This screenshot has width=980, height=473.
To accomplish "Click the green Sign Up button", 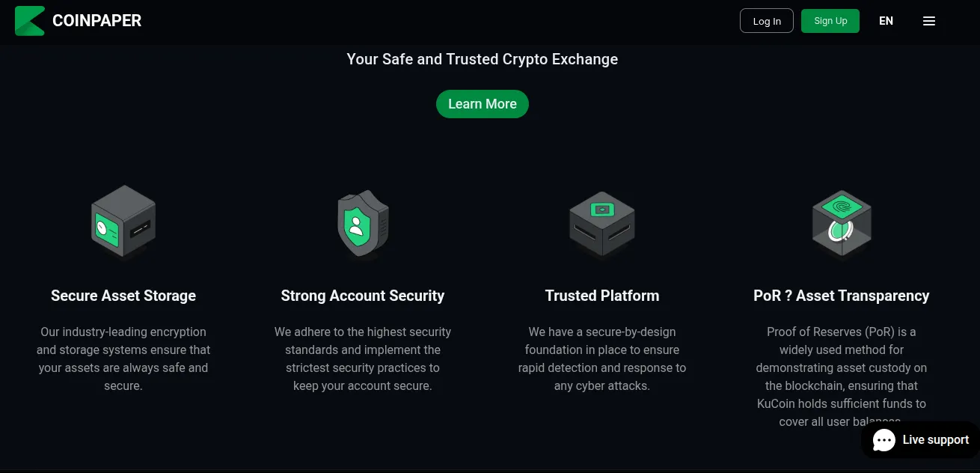I will click(830, 21).
